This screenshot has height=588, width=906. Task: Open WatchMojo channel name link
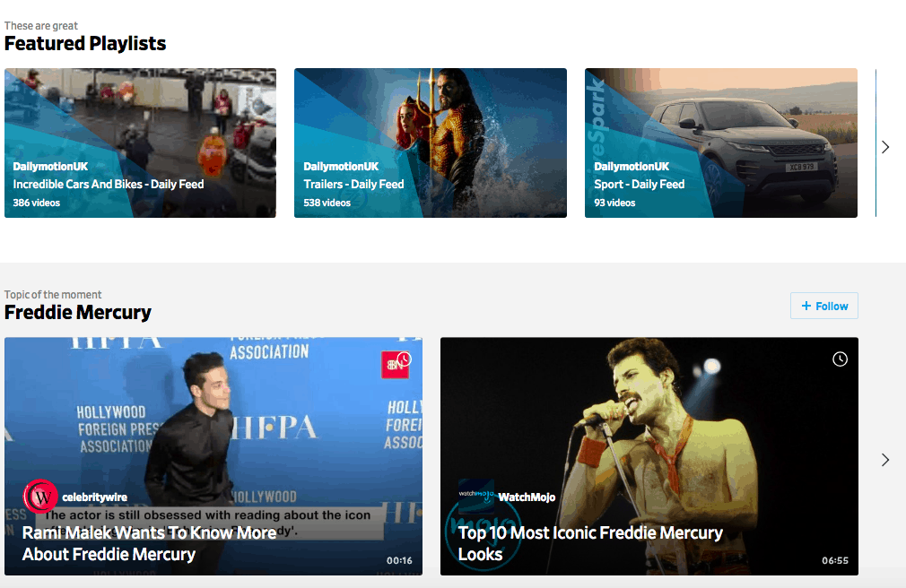[527, 497]
